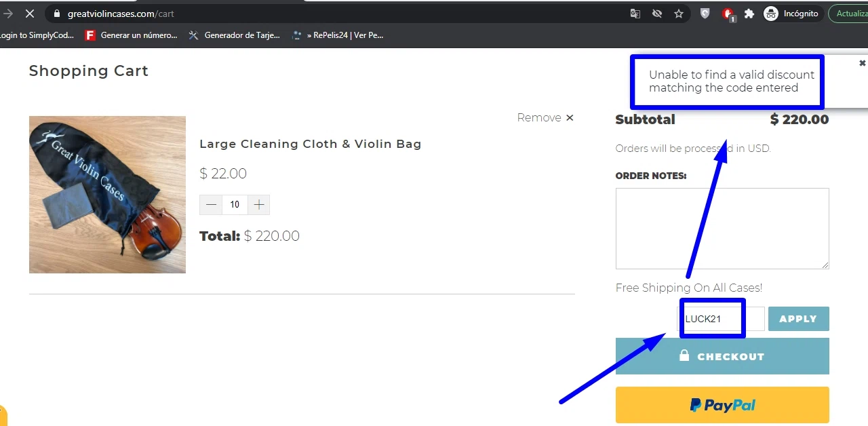Click the Orders will be processed in USD text
Image resolution: width=868 pixels, height=426 pixels.
[x=693, y=148]
